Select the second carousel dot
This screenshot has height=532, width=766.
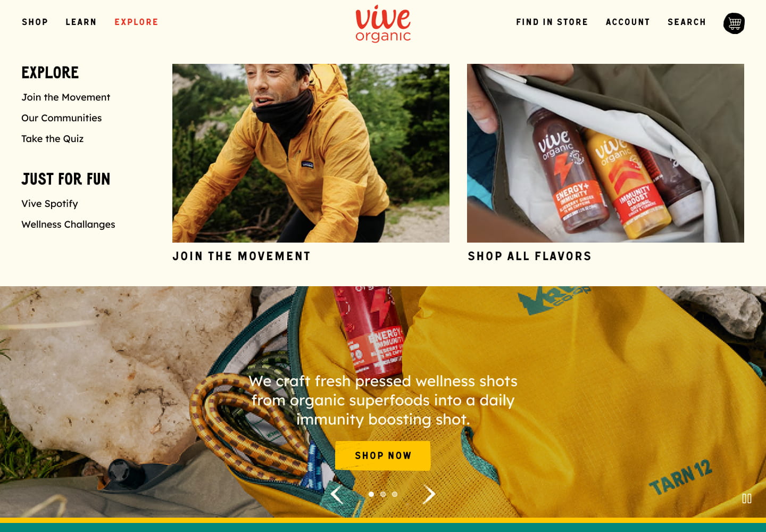click(x=383, y=494)
